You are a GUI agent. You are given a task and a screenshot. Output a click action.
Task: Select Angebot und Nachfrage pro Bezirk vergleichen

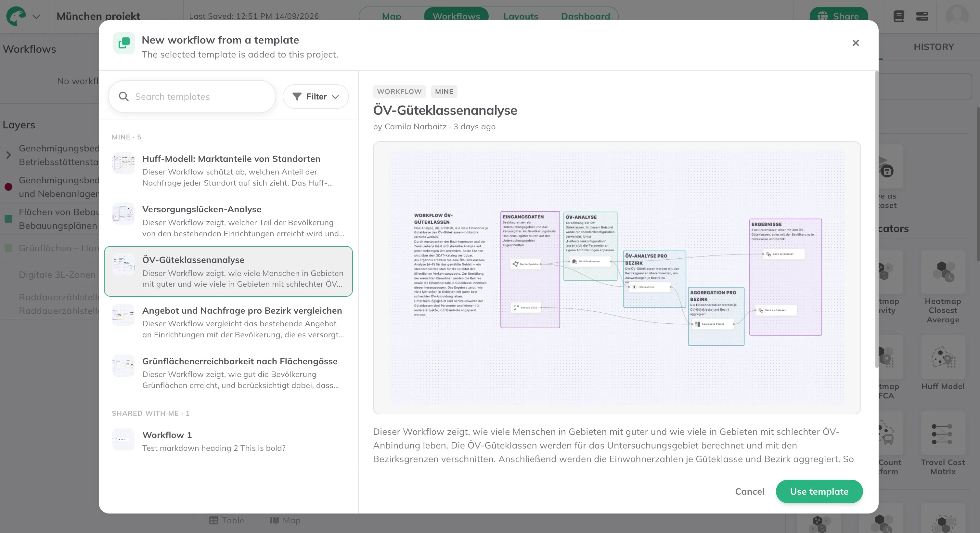(228, 322)
